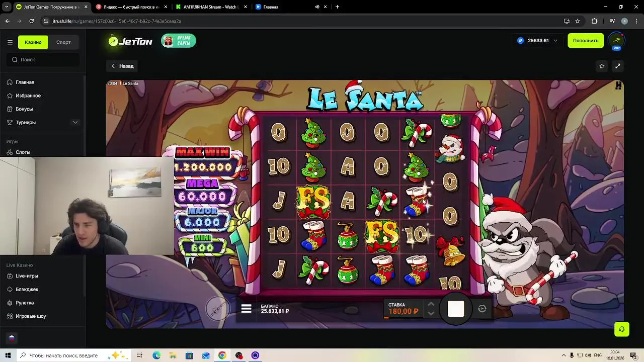Screen dimensions: 644x362
Task: Open Task View on the taskbar
Action: 139,355
